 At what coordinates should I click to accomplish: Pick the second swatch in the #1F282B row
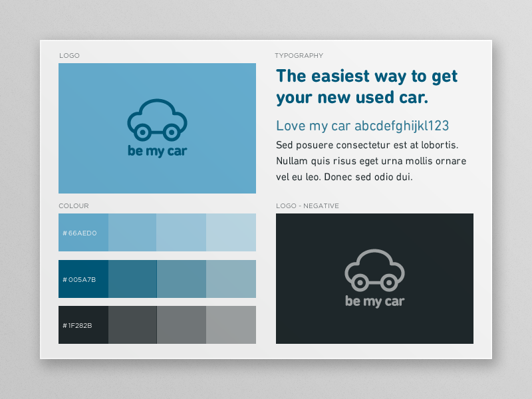pos(132,325)
